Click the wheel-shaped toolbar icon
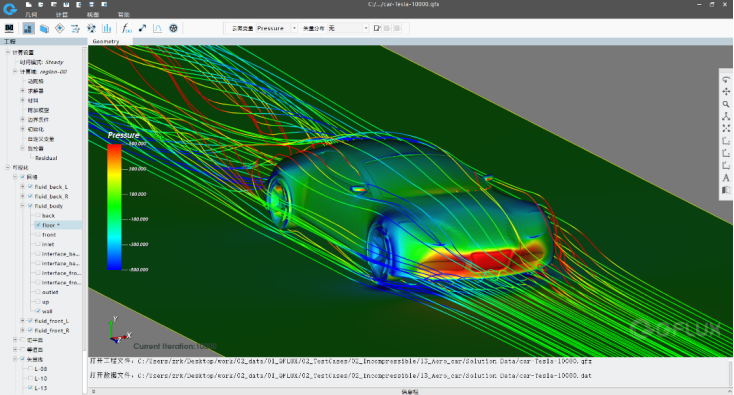 (173, 29)
